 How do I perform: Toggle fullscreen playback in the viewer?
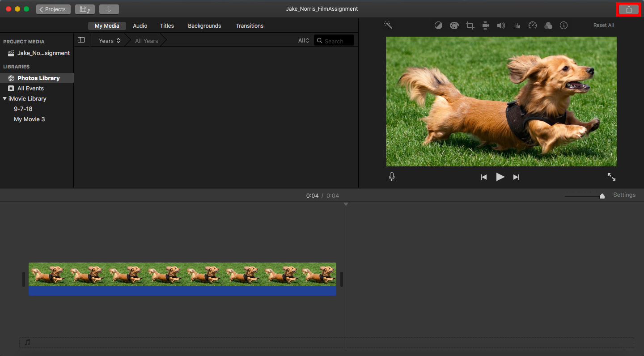click(611, 177)
